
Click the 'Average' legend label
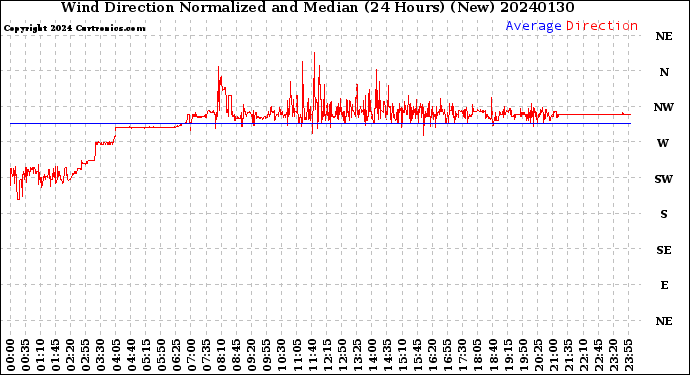533,26
